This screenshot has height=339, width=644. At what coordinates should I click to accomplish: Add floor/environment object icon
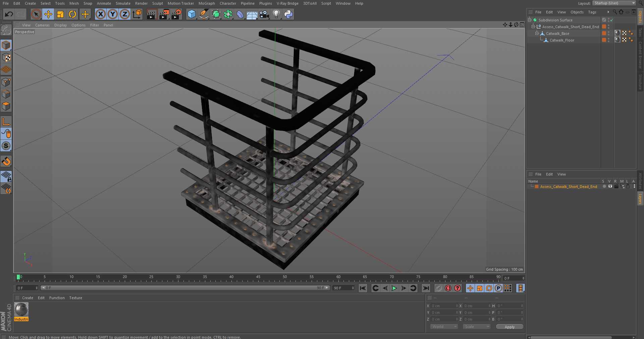click(x=252, y=14)
